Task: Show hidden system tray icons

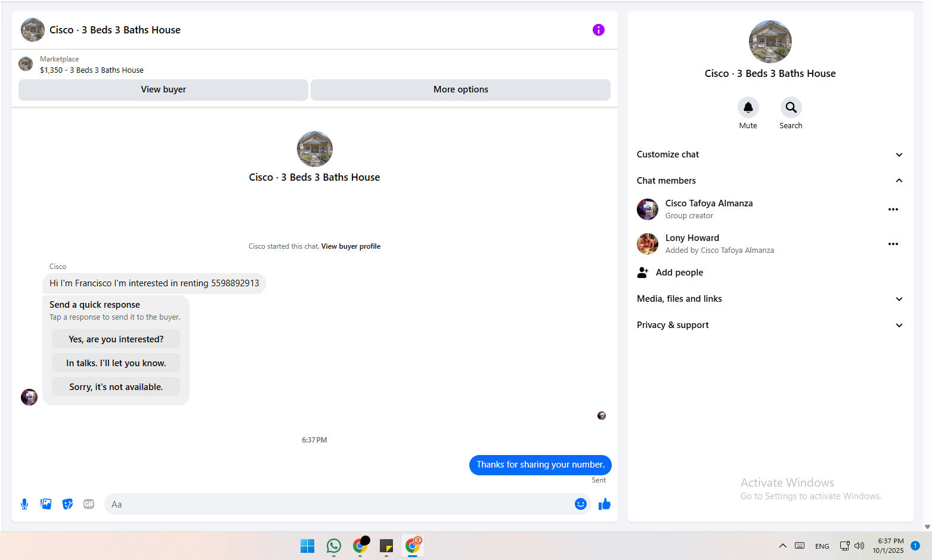Action: click(x=783, y=546)
